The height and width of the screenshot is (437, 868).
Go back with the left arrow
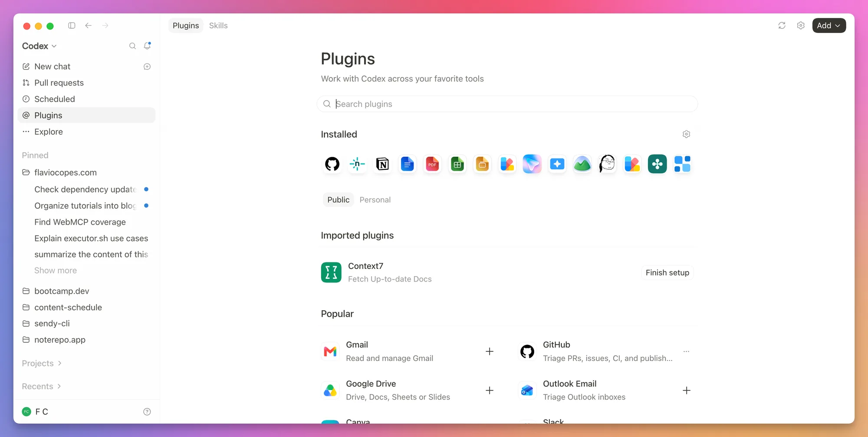(x=89, y=26)
